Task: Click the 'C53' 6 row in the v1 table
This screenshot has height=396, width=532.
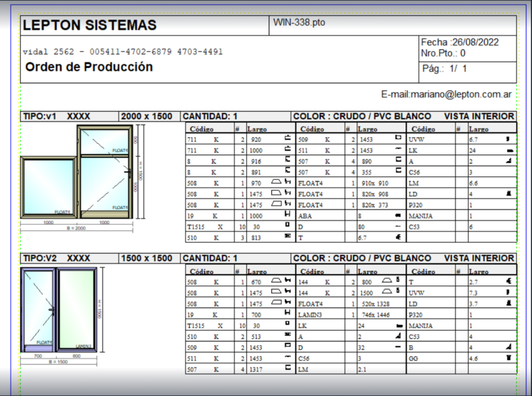Action: 462,226
